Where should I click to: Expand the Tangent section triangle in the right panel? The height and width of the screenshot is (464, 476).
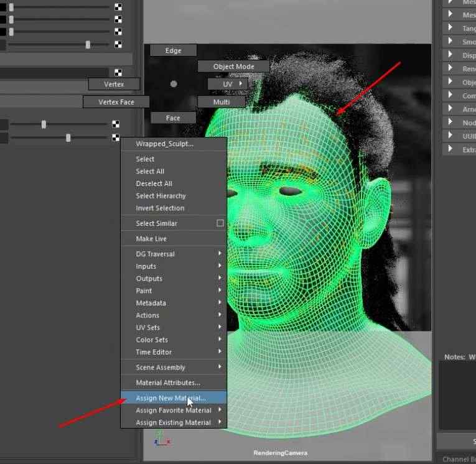pyautogui.click(x=450, y=27)
